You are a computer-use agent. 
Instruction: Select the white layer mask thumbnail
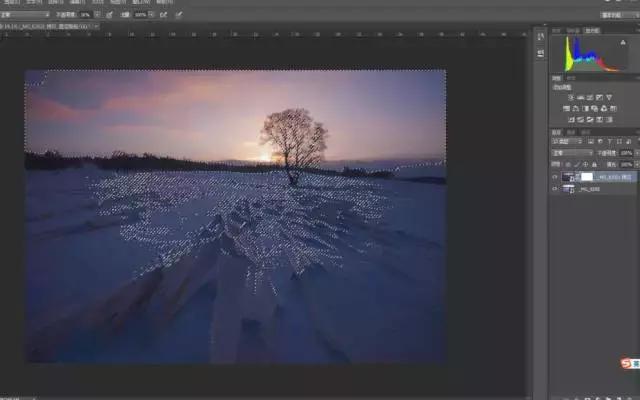pyautogui.click(x=587, y=176)
